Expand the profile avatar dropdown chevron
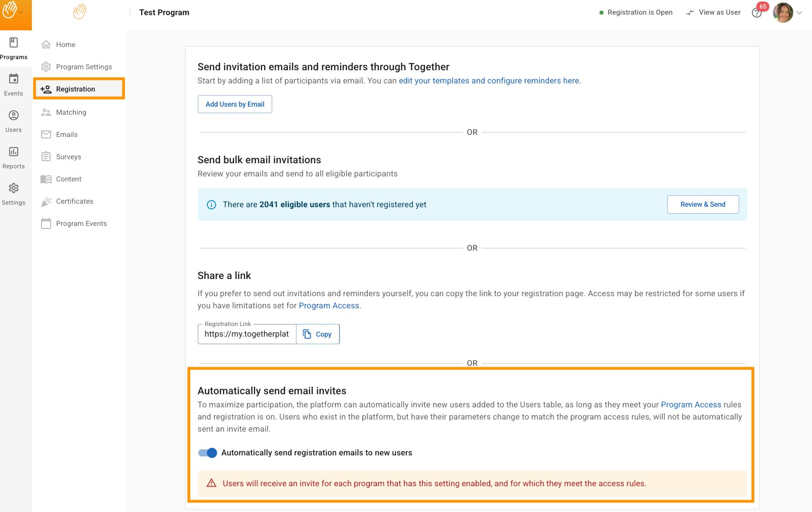 [x=799, y=13]
